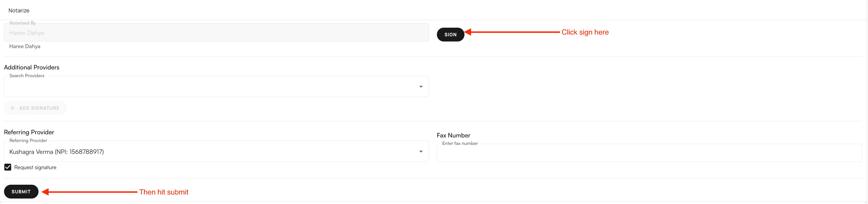Click the Additional Providers section header
868x204 pixels.
click(x=31, y=67)
